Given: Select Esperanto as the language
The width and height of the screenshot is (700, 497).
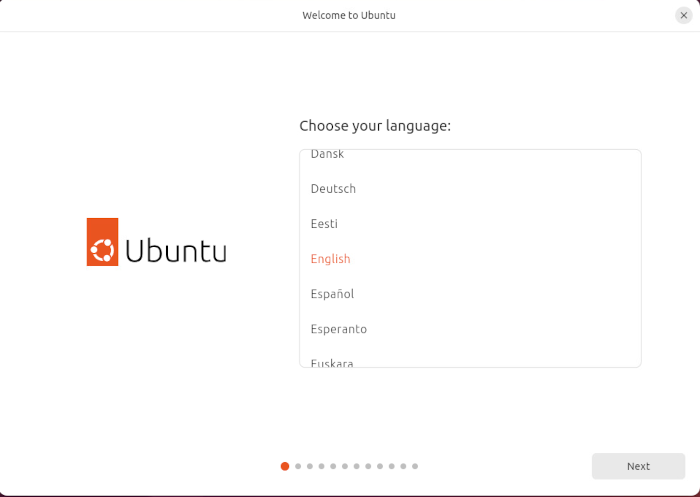Looking at the screenshot, I should point(339,329).
